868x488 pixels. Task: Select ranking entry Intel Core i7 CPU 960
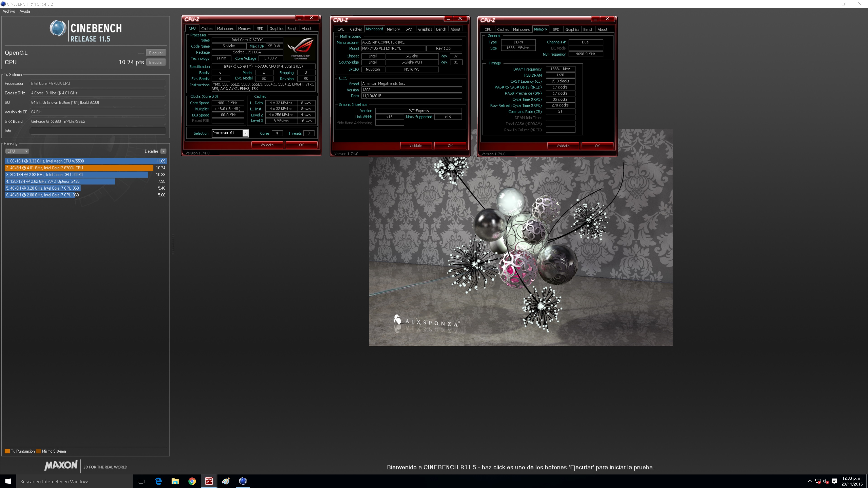[x=86, y=188]
